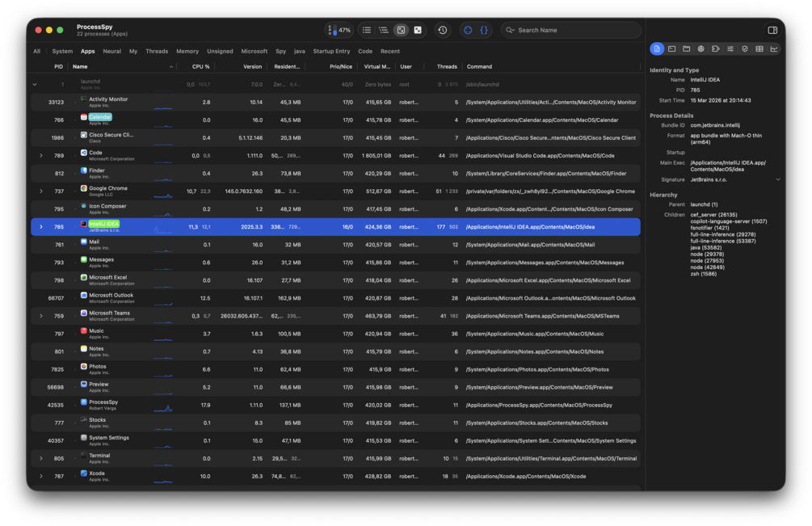Click child zsh (1586) entry
812x526 pixels.
coord(703,274)
